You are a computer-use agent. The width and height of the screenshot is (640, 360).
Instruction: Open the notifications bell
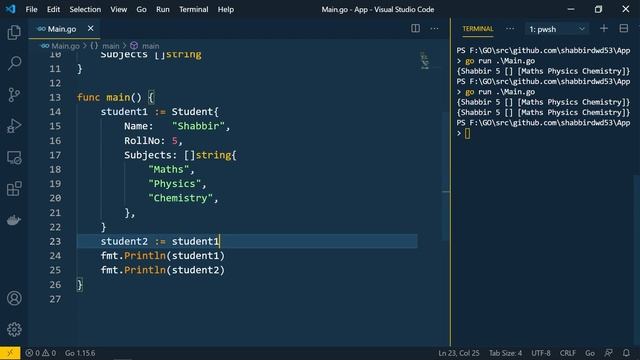tap(626, 353)
